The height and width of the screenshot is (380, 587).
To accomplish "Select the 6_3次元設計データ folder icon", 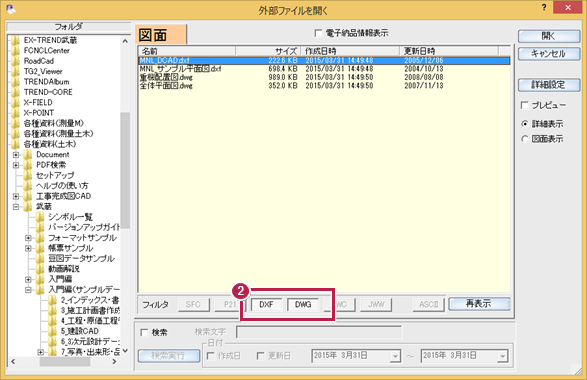I will (52, 341).
